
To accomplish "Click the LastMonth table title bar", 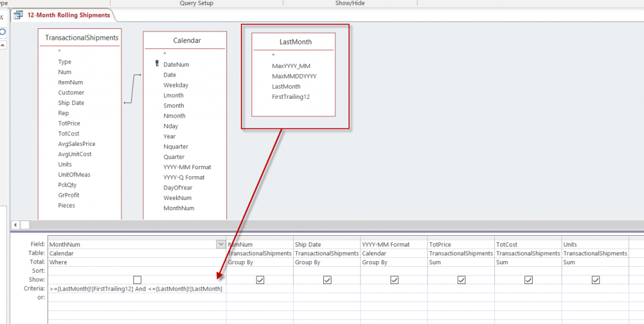I will [295, 42].
